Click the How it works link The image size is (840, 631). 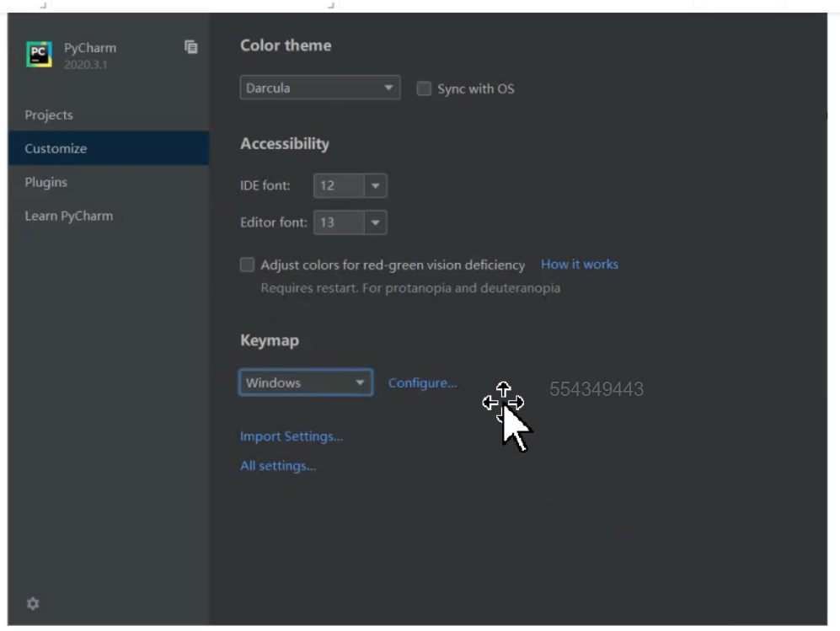(x=579, y=265)
